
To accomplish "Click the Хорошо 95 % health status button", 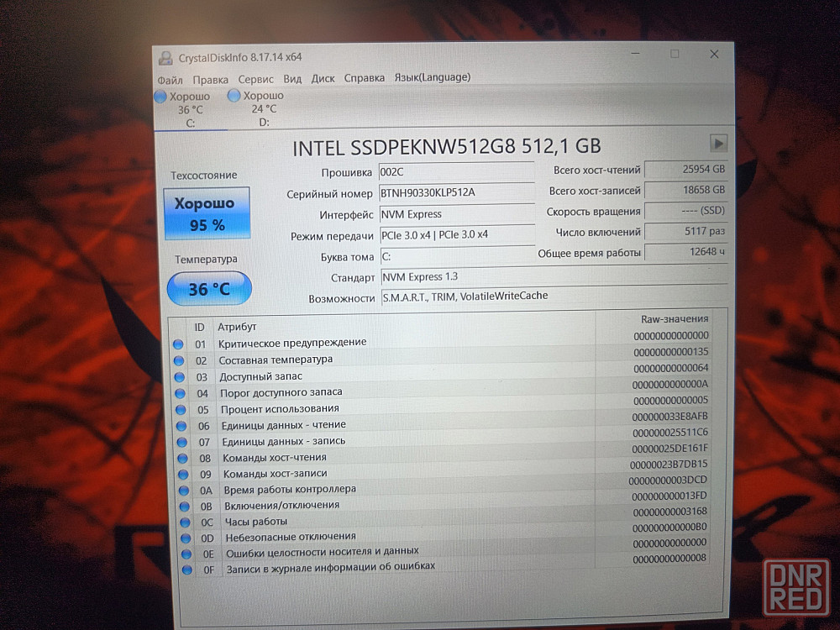I will 207,213.
